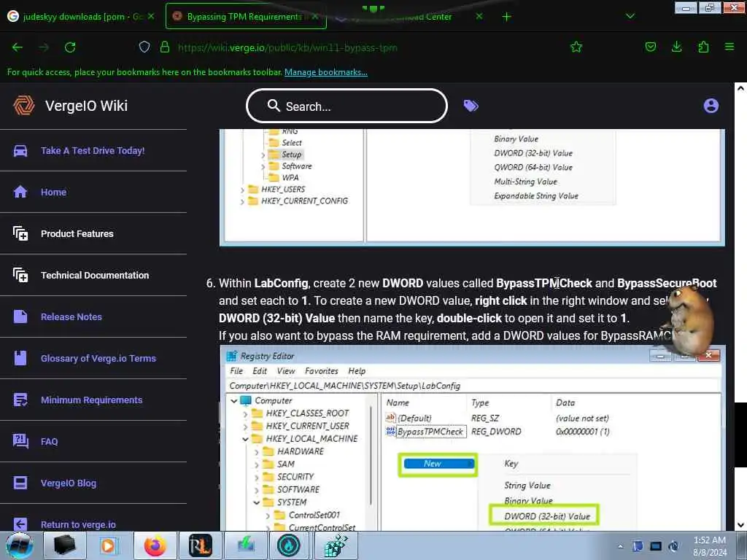Screen dimensions: 747x560
Task: Open the tags icon beside search
Action: click(x=471, y=106)
